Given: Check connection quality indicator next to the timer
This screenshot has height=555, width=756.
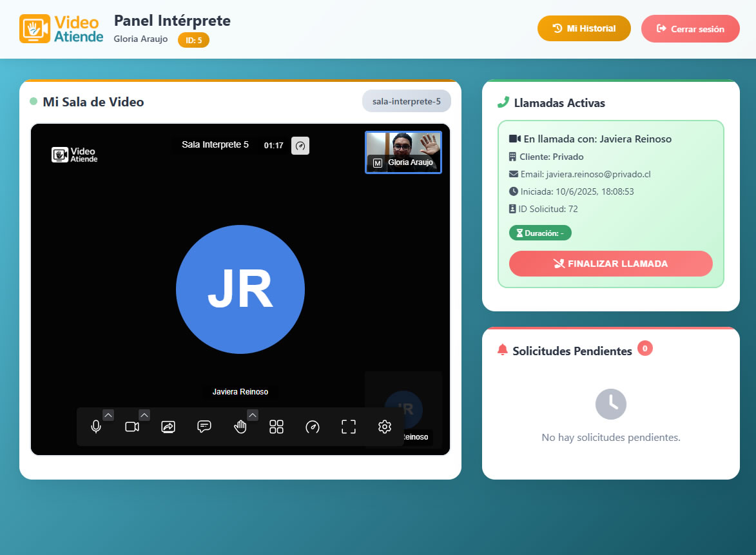Looking at the screenshot, I should click(300, 145).
